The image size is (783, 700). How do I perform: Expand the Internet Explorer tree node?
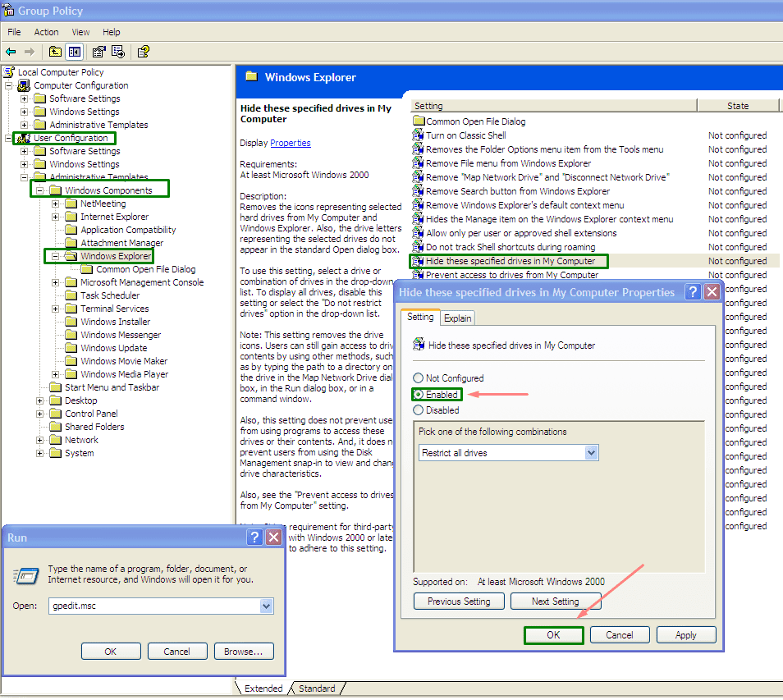pyautogui.click(x=56, y=217)
